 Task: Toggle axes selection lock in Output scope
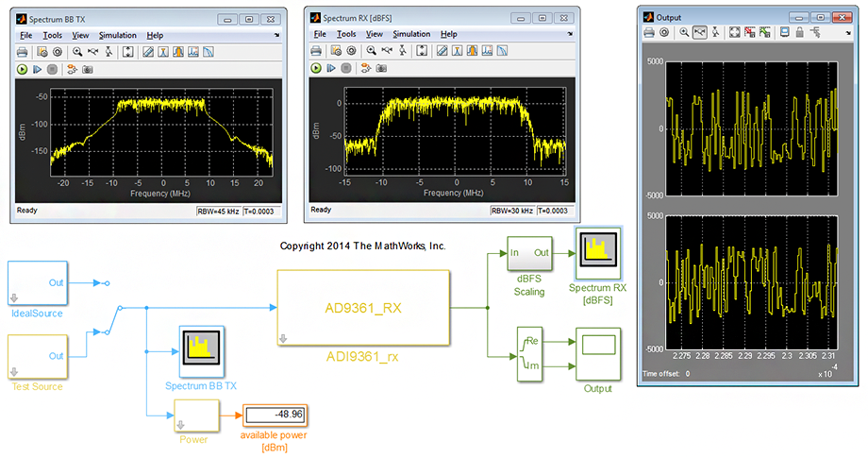pos(799,33)
